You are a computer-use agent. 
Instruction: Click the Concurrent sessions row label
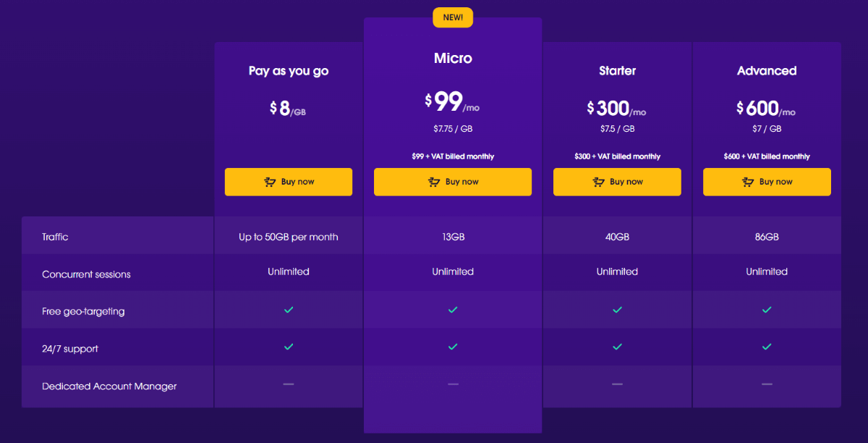point(86,274)
